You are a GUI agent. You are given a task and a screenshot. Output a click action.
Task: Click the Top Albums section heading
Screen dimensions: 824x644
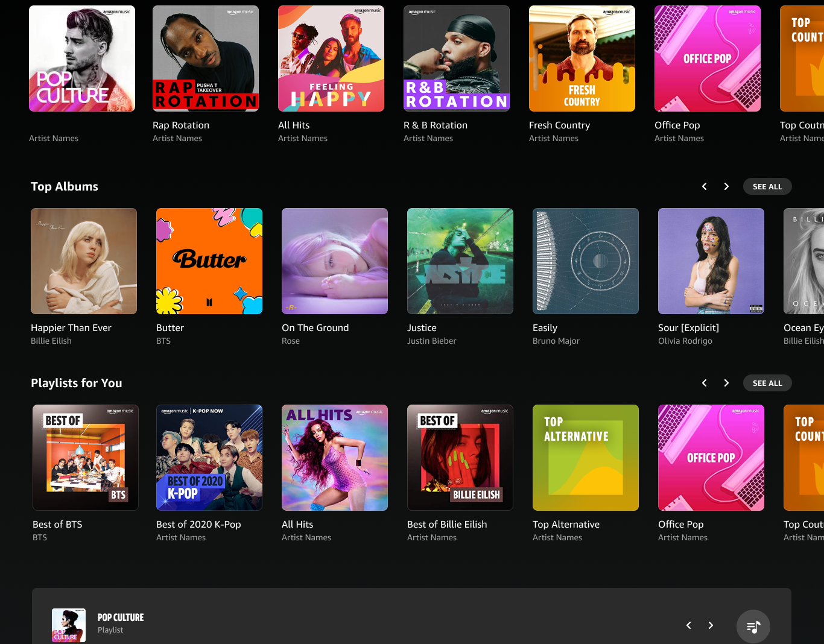[x=65, y=186]
